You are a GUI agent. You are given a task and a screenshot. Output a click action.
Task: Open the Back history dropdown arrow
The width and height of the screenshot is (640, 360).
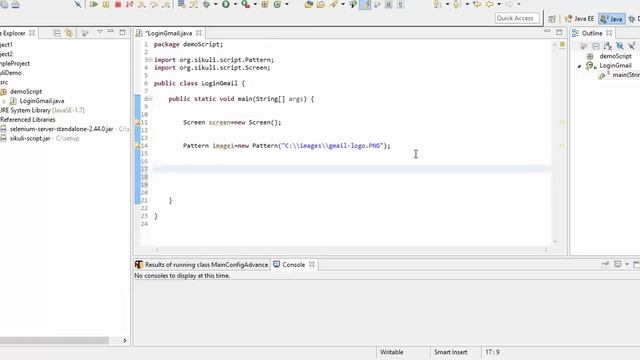point(499,4)
